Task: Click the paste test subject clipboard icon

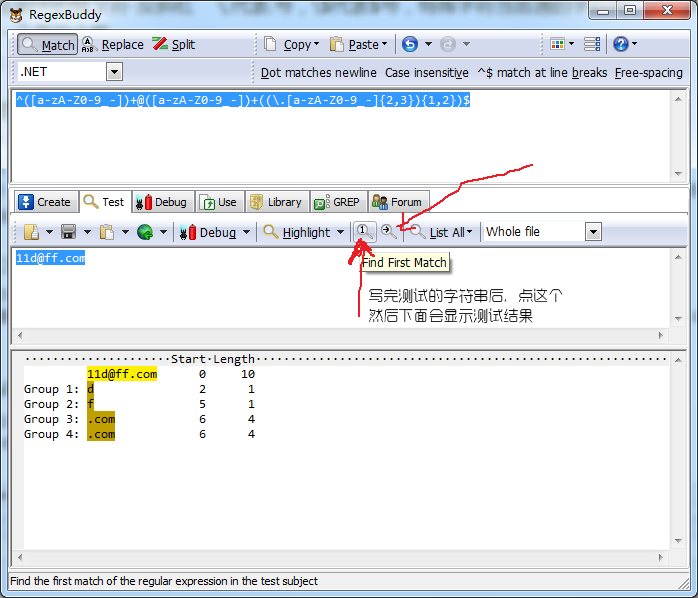Action: coord(107,232)
